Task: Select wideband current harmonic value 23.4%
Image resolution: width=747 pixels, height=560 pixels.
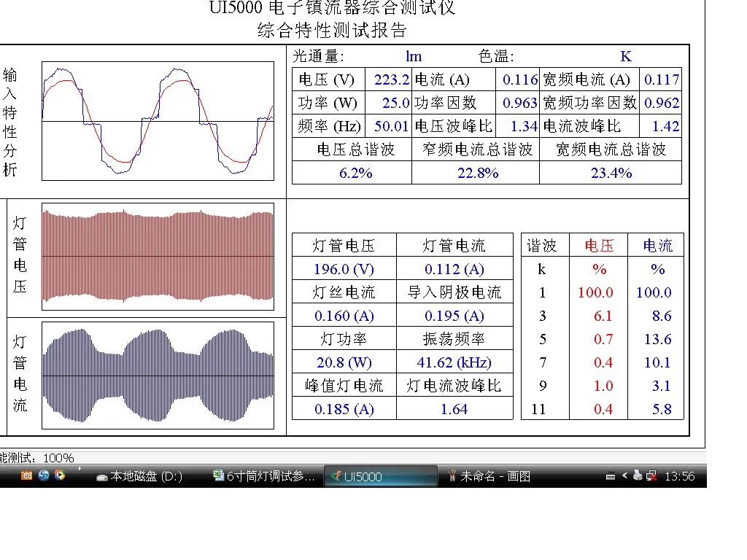Action: coord(611,173)
